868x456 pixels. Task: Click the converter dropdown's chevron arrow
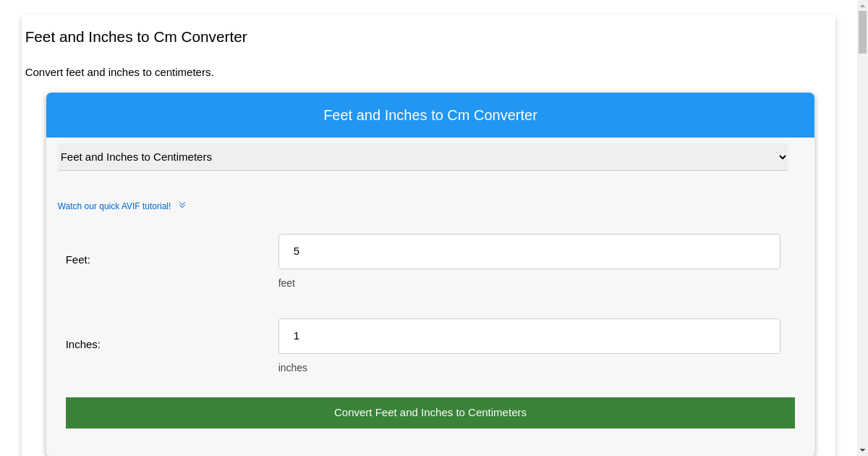pos(781,157)
